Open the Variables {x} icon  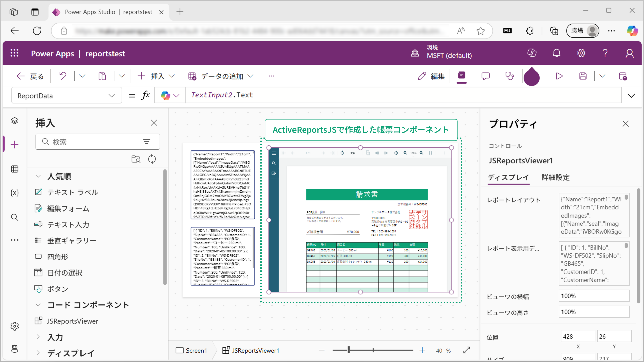pos(15,193)
